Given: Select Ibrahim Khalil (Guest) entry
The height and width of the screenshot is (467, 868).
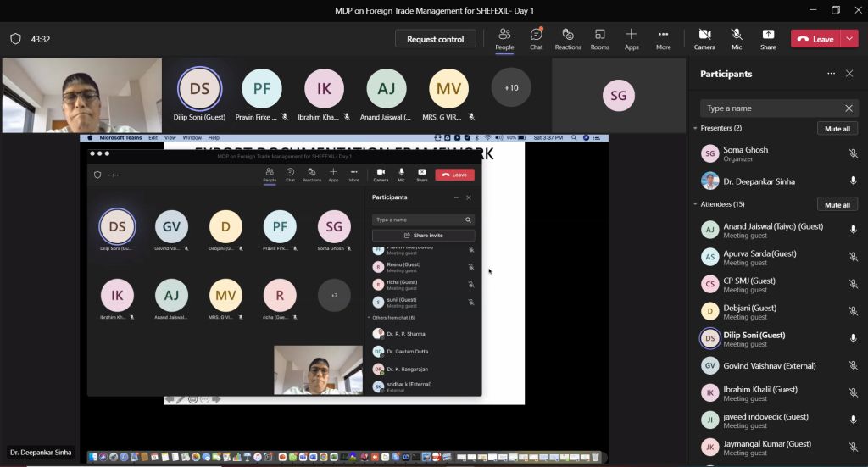Looking at the screenshot, I should [x=778, y=392].
